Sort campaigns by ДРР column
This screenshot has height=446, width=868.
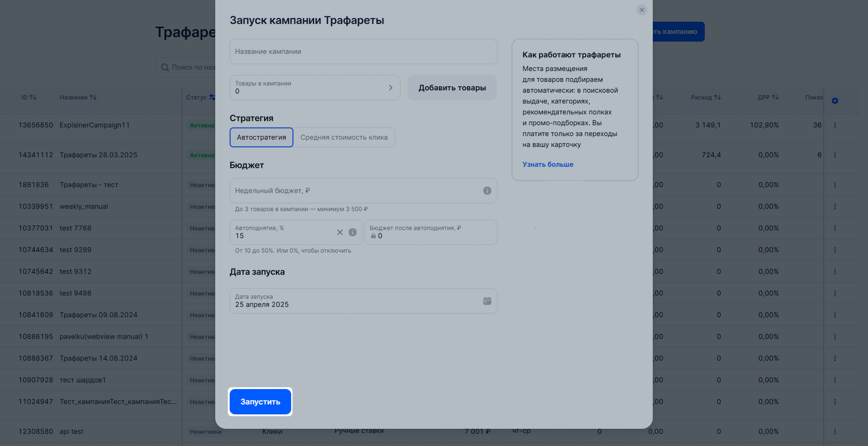(768, 97)
